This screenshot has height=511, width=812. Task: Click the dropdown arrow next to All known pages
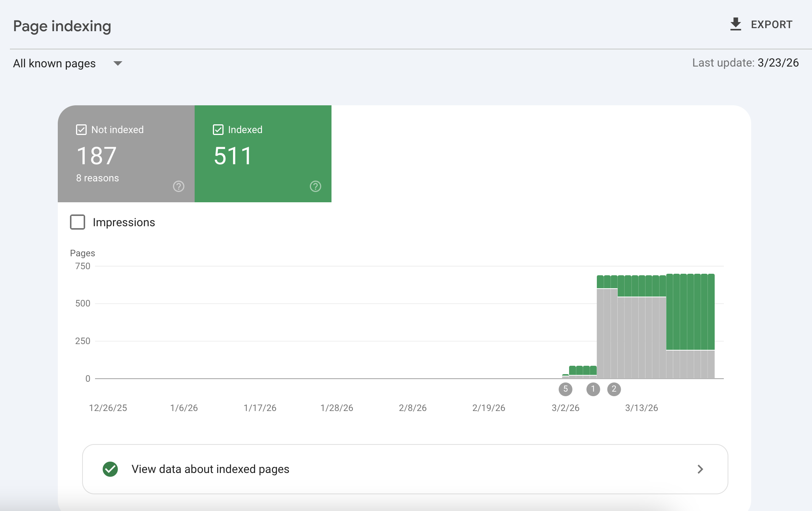[117, 63]
